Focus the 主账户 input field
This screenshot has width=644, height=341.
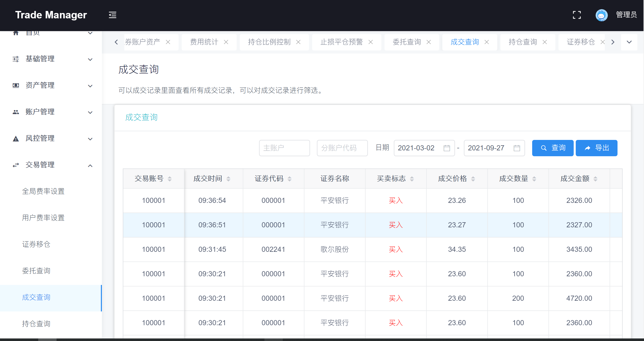tap(284, 148)
